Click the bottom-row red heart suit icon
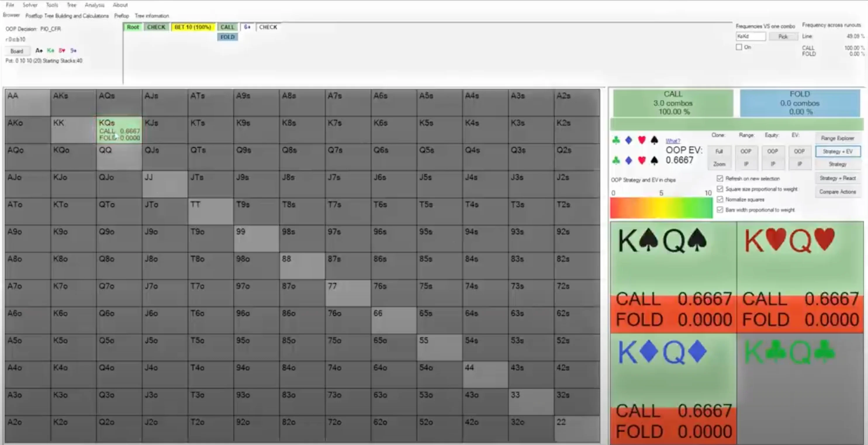 [x=642, y=161]
